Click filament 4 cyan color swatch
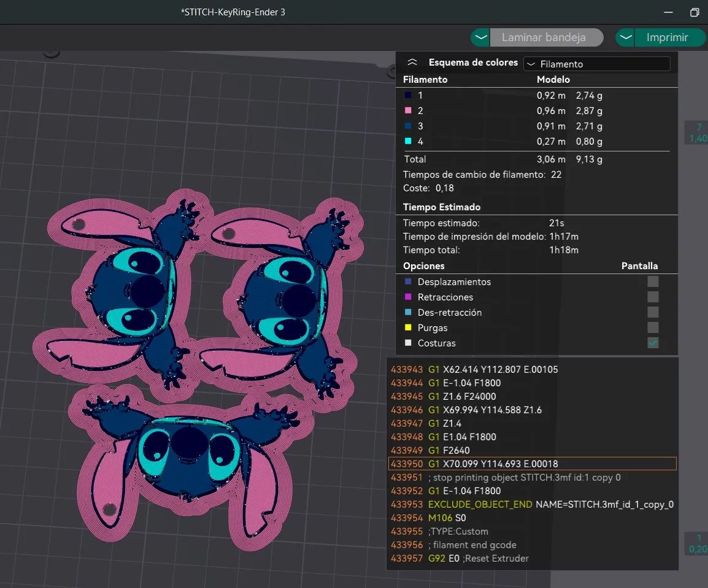The image size is (708, 588). 408,142
